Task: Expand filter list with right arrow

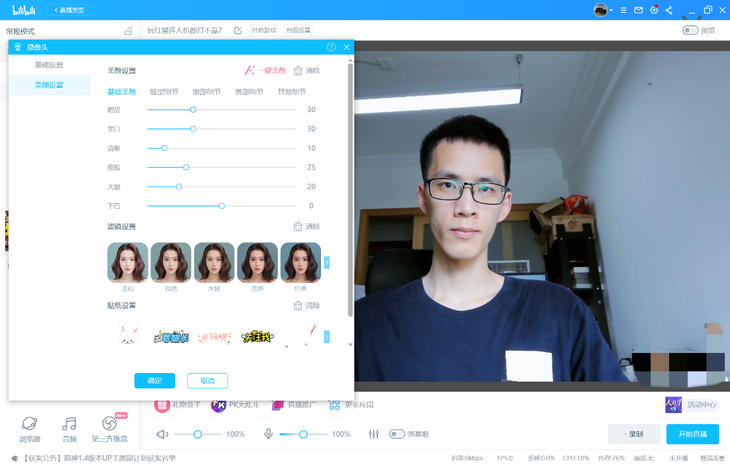Action: 326,263
